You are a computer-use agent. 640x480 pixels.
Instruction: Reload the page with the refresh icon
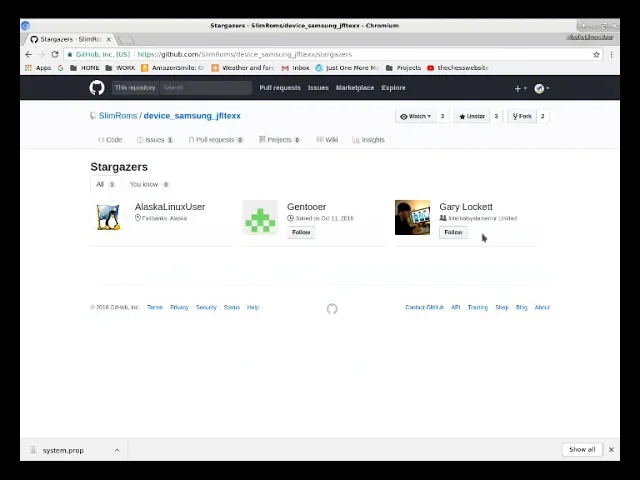55,54
